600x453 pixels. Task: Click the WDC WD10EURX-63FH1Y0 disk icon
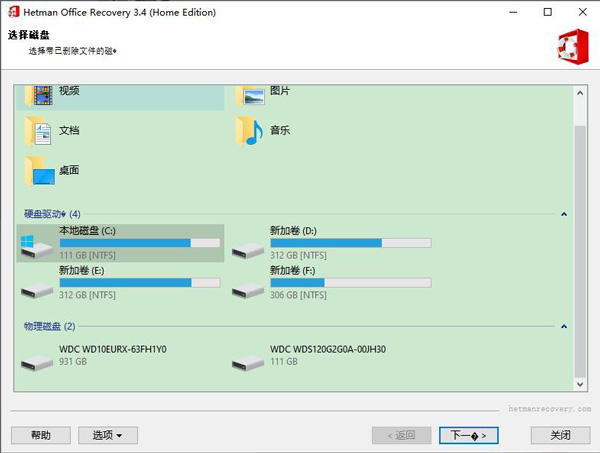point(37,363)
